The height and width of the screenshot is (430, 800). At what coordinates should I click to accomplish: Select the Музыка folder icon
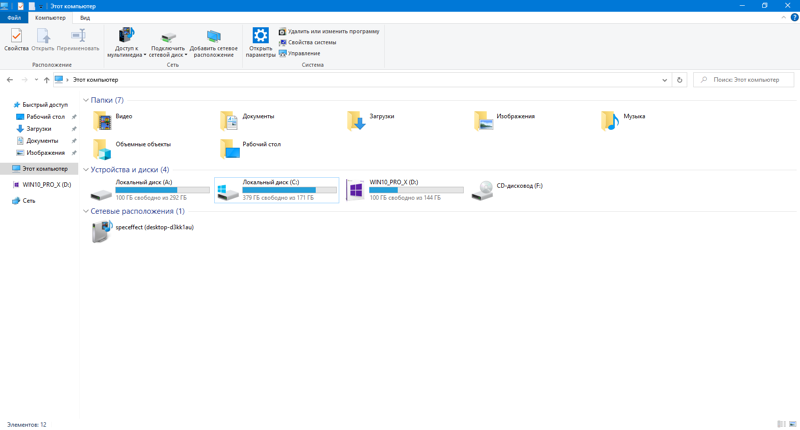pyautogui.click(x=610, y=121)
